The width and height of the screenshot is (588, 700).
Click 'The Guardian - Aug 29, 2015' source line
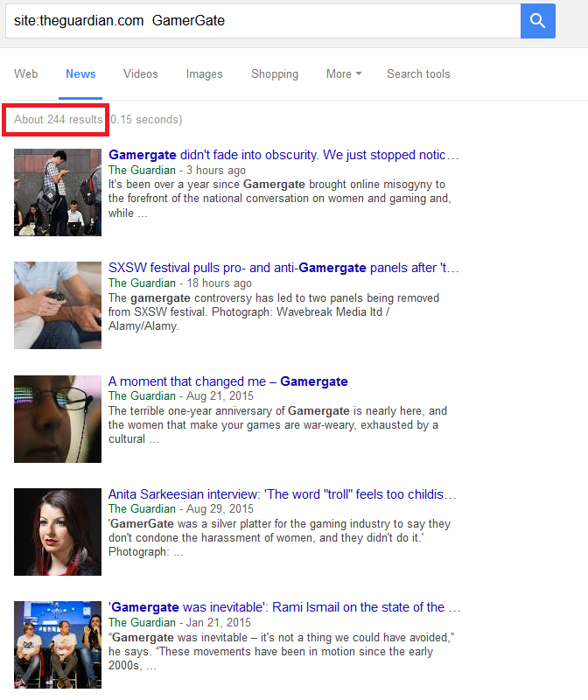tap(181, 509)
